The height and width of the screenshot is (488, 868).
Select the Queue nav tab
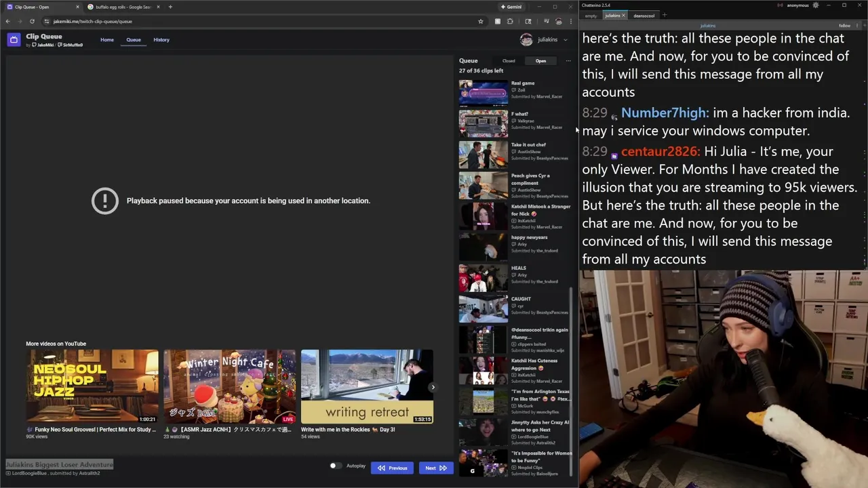point(134,40)
